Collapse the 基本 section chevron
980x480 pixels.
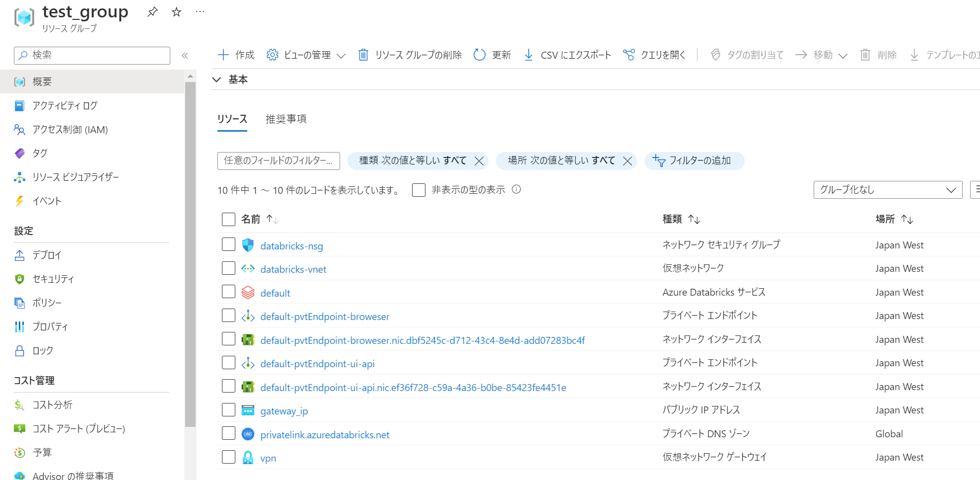(216, 80)
